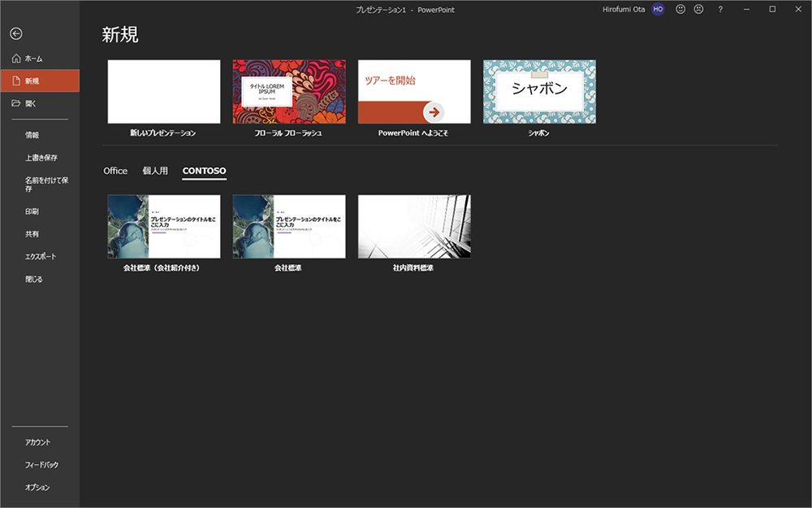Click the back arrow to exit backstage
Viewport: 812px width, 508px height.
pyautogui.click(x=16, y=33)
